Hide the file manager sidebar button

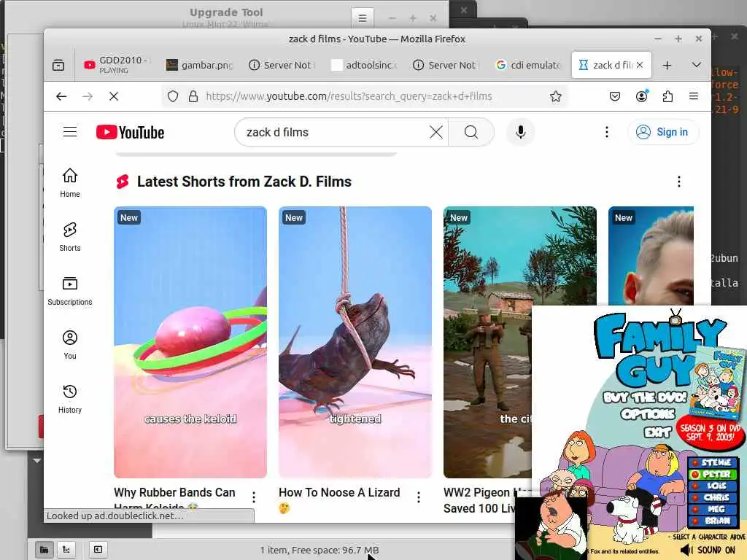(x=98, y=550)
